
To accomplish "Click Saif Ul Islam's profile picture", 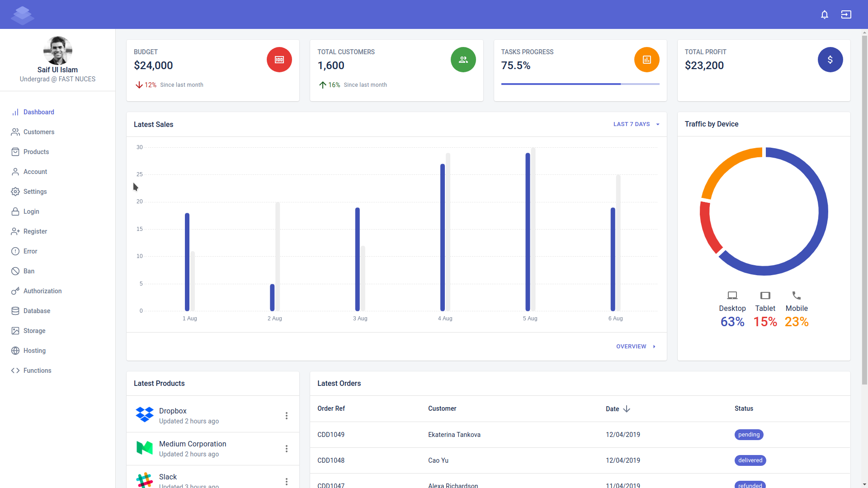I will pyautogui.click(x=57, y=51).
